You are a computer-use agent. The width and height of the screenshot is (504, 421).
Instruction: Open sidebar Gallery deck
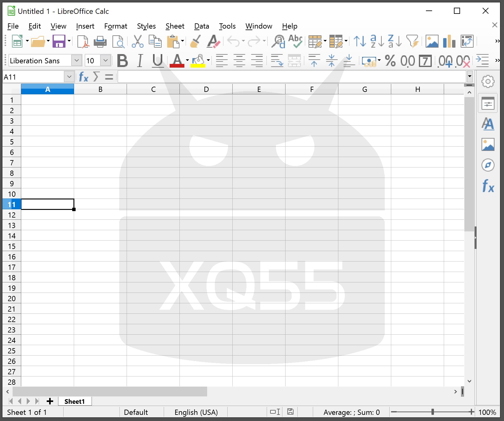click(x=488, y=144)
